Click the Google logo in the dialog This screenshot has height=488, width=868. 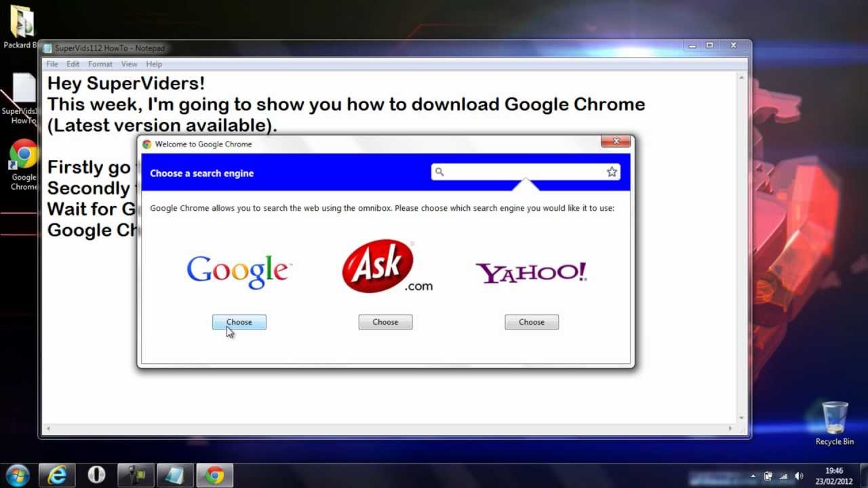239,272
